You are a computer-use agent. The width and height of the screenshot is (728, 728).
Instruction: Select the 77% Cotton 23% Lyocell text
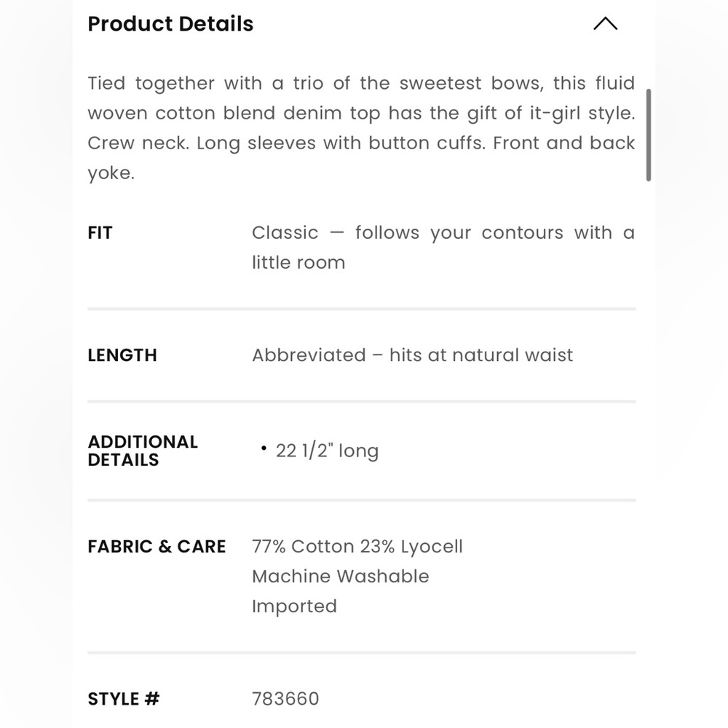357,547
